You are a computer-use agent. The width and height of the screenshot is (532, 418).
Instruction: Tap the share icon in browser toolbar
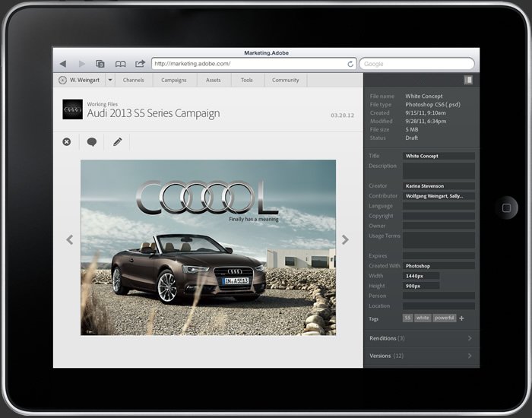[x=140, y=63]
